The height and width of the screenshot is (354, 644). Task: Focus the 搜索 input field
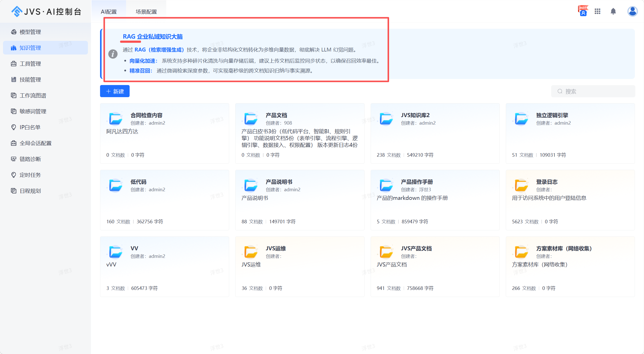593,91
